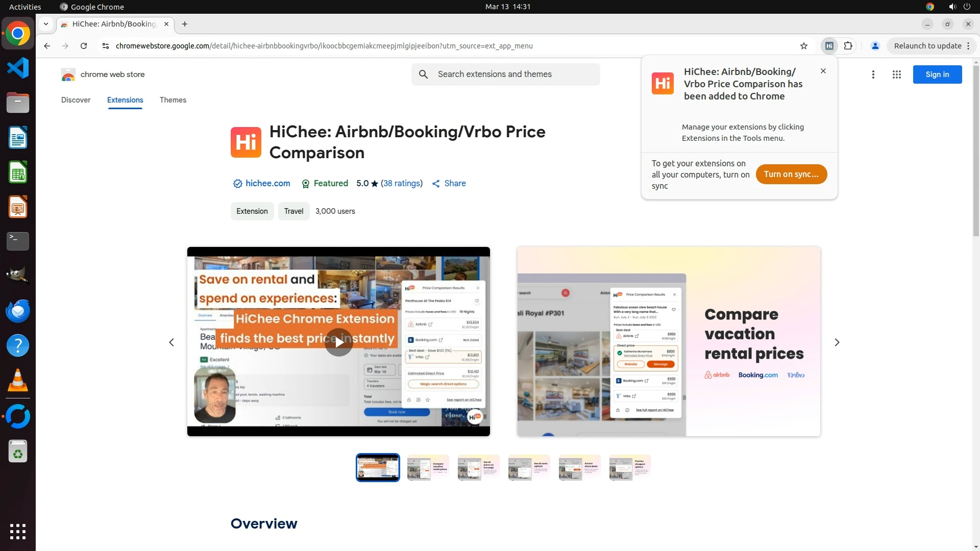This screenshot has width=980, height=551.
Task: Open the Discover tab
Action: [x=76, y=100]
